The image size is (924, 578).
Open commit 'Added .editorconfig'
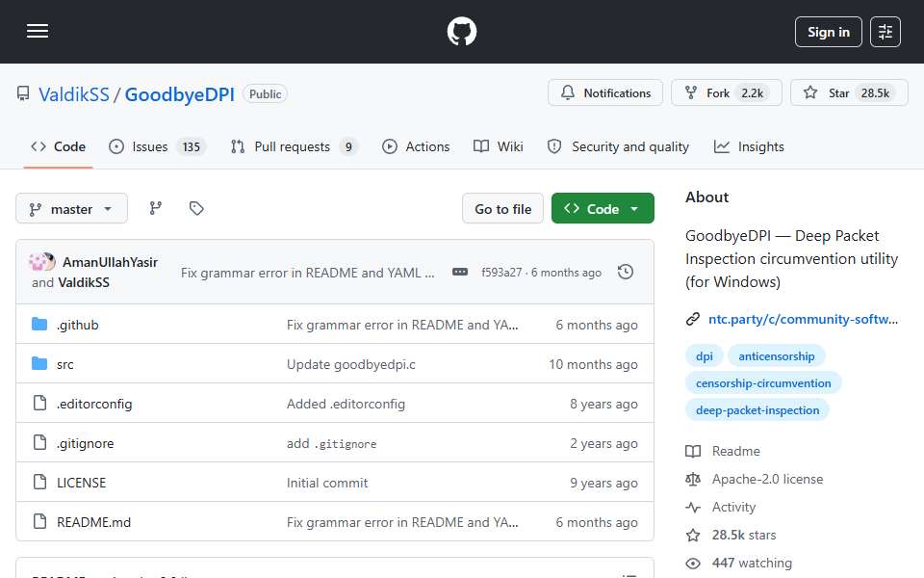coord(346,404)
